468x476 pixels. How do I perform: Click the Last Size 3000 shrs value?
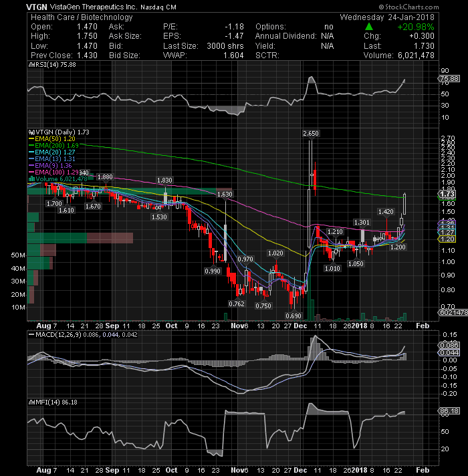(x=225, y=46)
